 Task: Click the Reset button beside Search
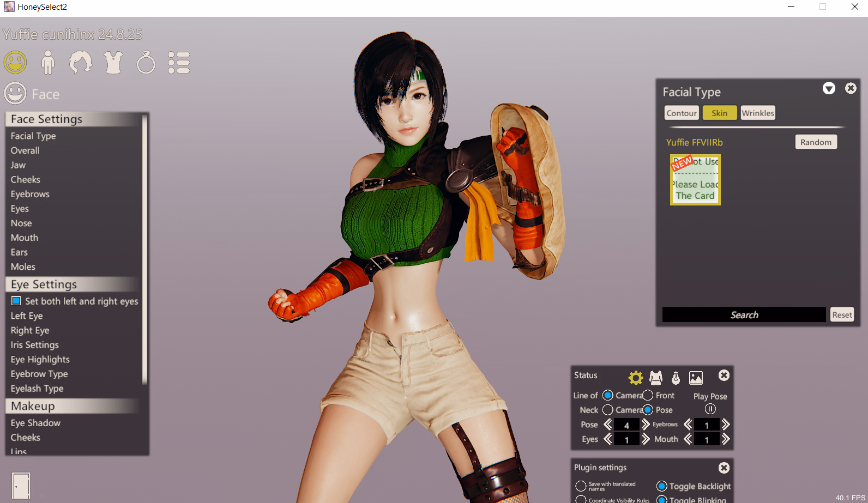click(x=842, y=314)
